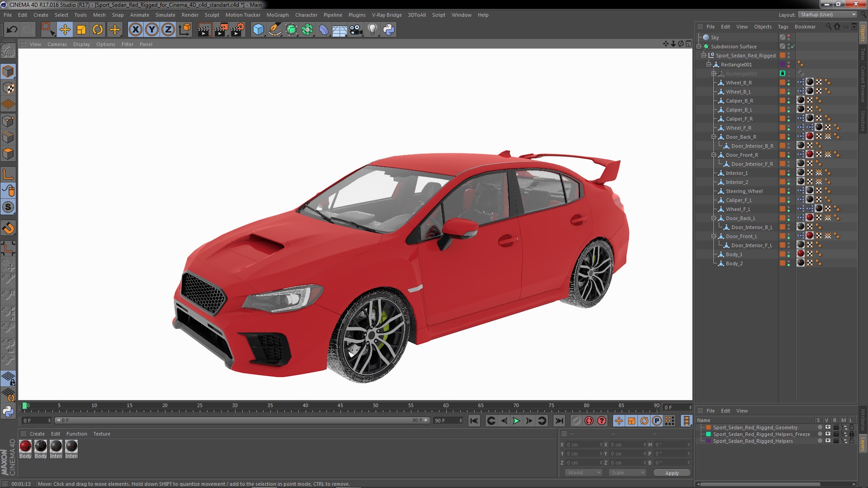Click the current frame field 0 F
The width and height of the screenshot is (868, 488).
point(37,421)
